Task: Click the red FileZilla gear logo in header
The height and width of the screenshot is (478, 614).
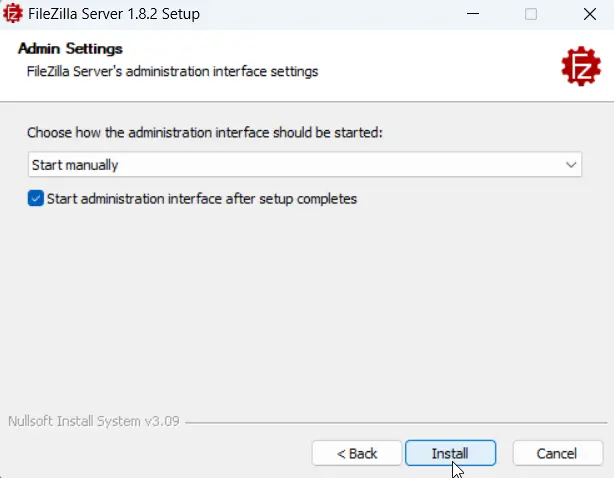Action: coord(581,66)
